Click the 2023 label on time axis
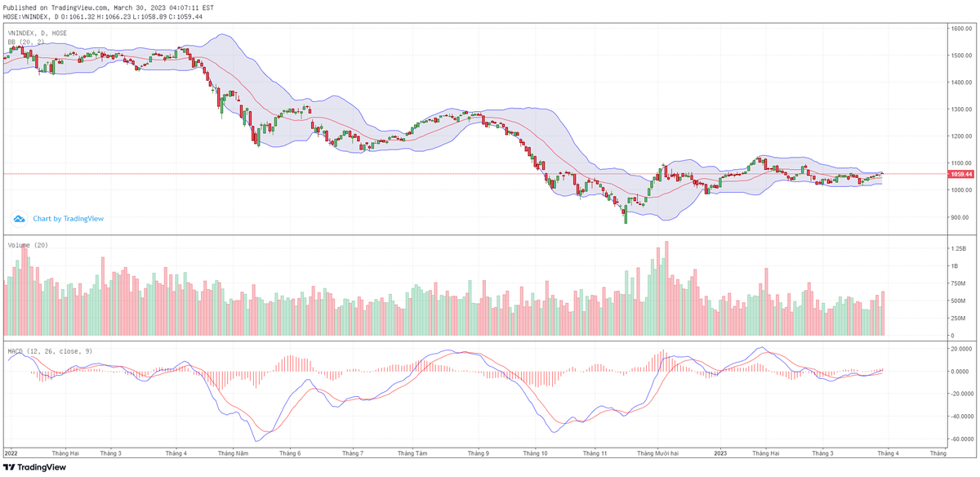The width and height of the screenshot is (980, 477). coord(720,452)
